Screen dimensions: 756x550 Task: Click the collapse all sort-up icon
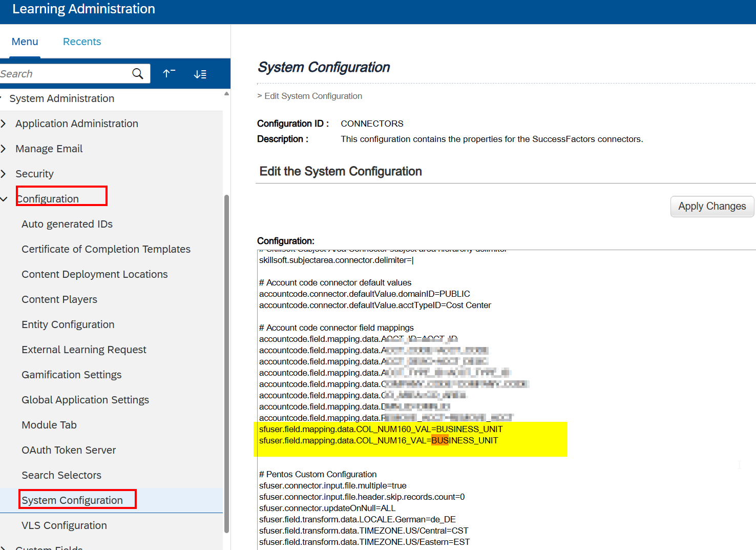(x=169, y=74)
